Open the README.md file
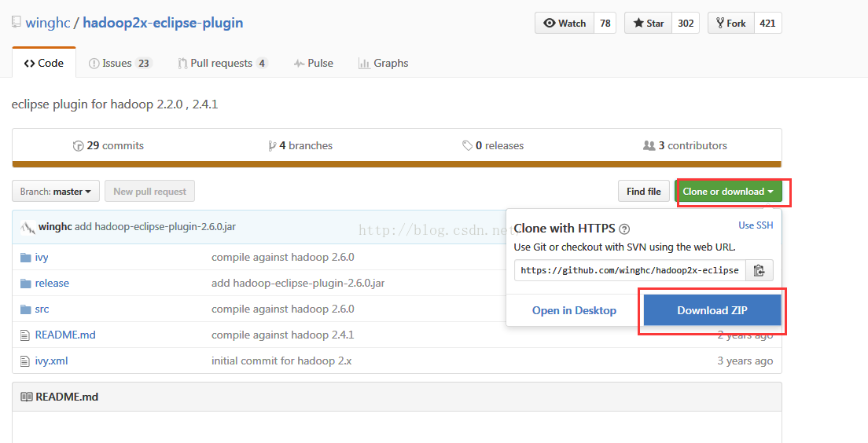Screen dimensions: 868x443 (65, 335)
